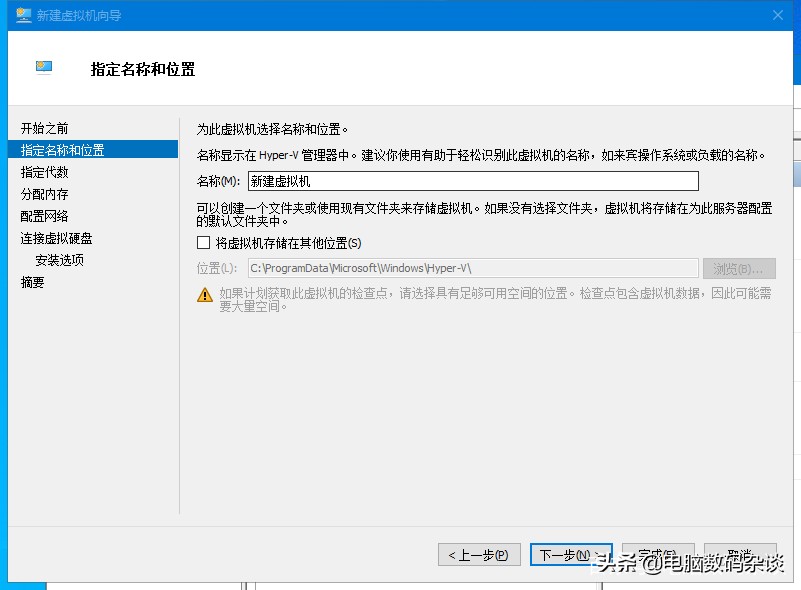The image size is (801, 590).
Task: Open the 指定代数 wizard step
Action: pyautogui.click(x=45, y=170)
